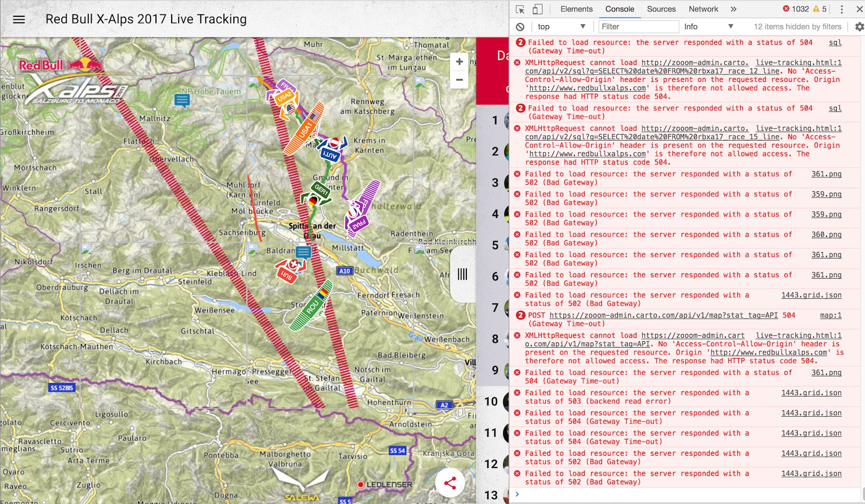Select ranking row number 5

(492, 245)
